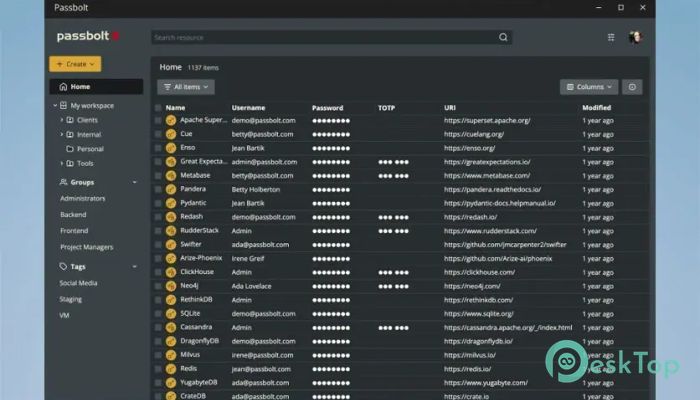Open the superset.apache.org URI link
The width and height of the screenshot is (700, 400).
coord(487,121)
